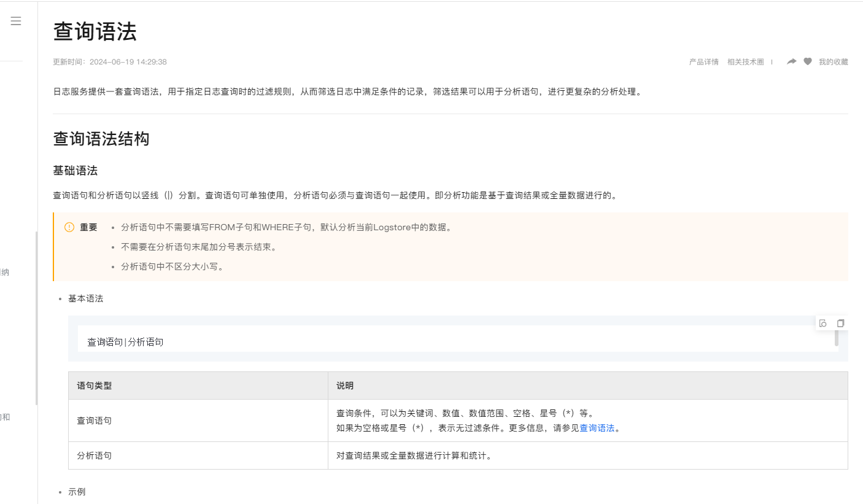Viewport: 863px width, 504px height.
Task: Click the 查询语法 page title
Action: click(95, 31)
